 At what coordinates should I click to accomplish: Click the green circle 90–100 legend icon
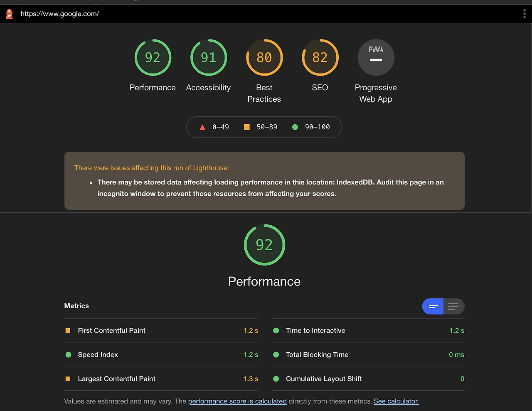click(295, 127)
